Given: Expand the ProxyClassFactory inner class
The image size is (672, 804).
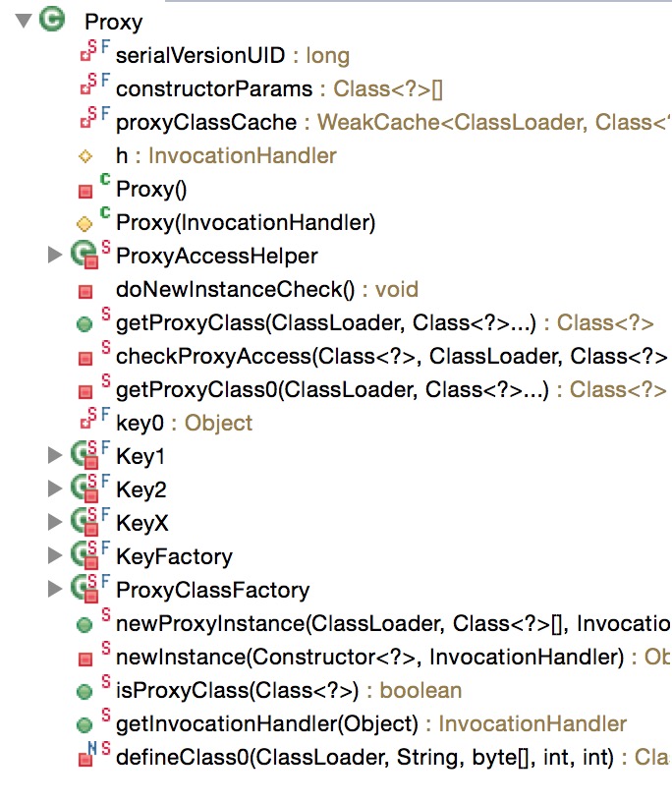Looking at the screenshot, I should click(54, 589).
